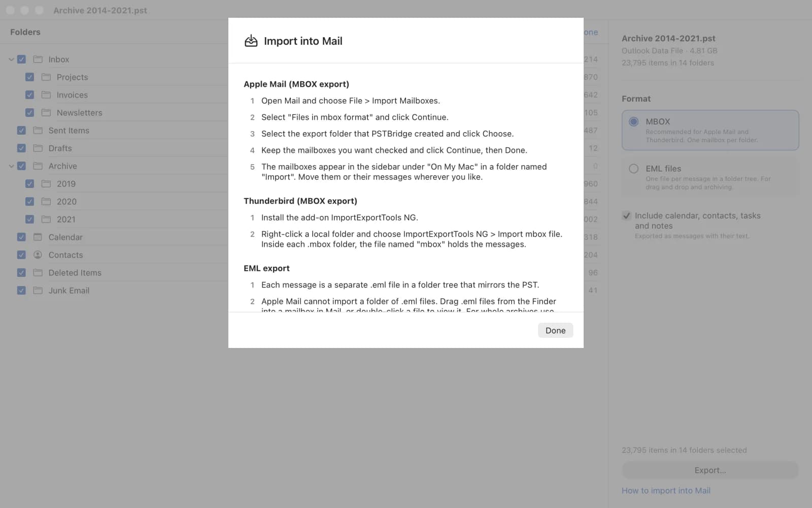Click the Calendar icon in folder list
This screenshot has height=508, width=812.
pyautogui.click(x=38, y=237)
